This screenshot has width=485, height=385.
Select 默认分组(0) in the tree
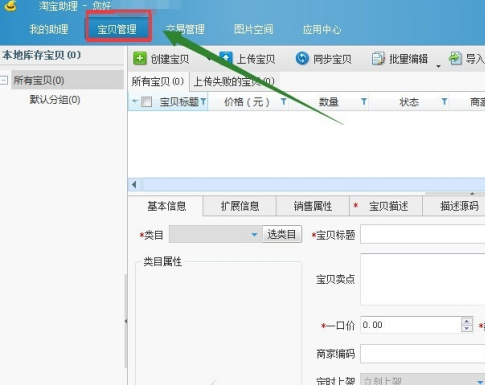55,100
